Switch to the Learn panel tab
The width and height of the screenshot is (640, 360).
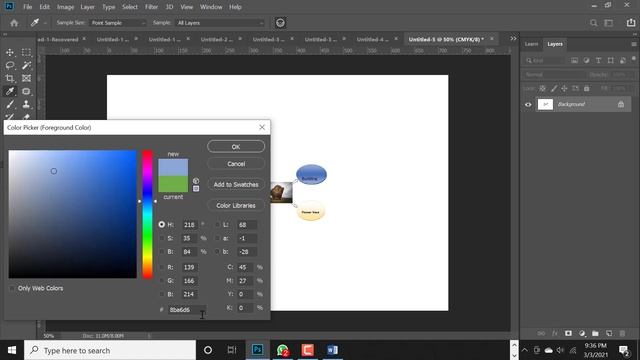[x=531, y=44]
